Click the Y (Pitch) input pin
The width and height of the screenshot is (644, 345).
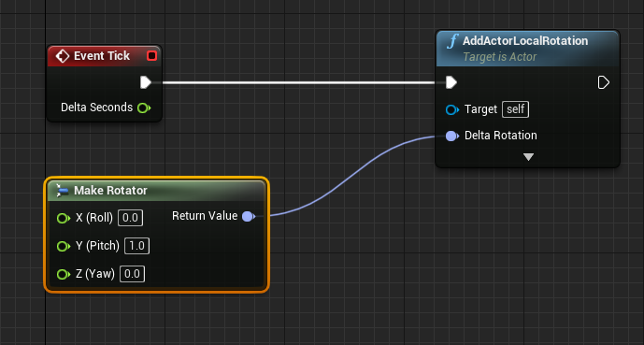point(64,246)
